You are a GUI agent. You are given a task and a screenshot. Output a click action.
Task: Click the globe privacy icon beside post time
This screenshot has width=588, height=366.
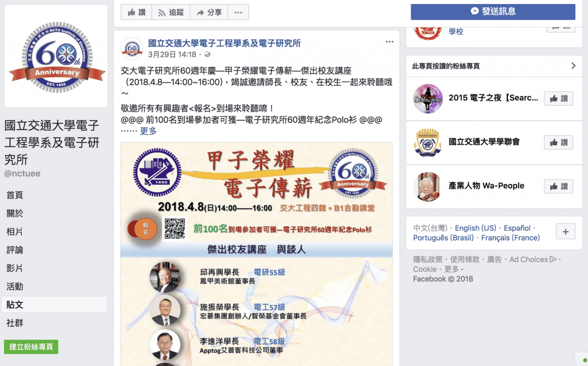207,54
